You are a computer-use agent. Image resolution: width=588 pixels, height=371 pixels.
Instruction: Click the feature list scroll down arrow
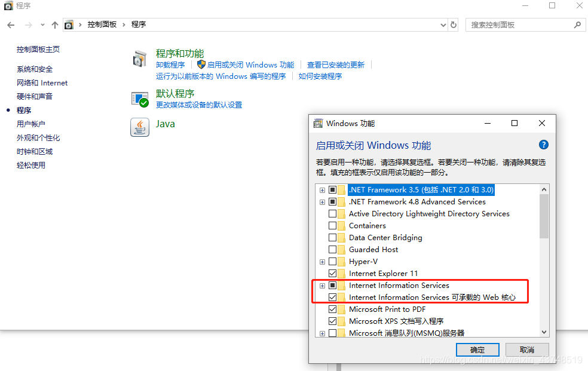click(x=544, y=332)
